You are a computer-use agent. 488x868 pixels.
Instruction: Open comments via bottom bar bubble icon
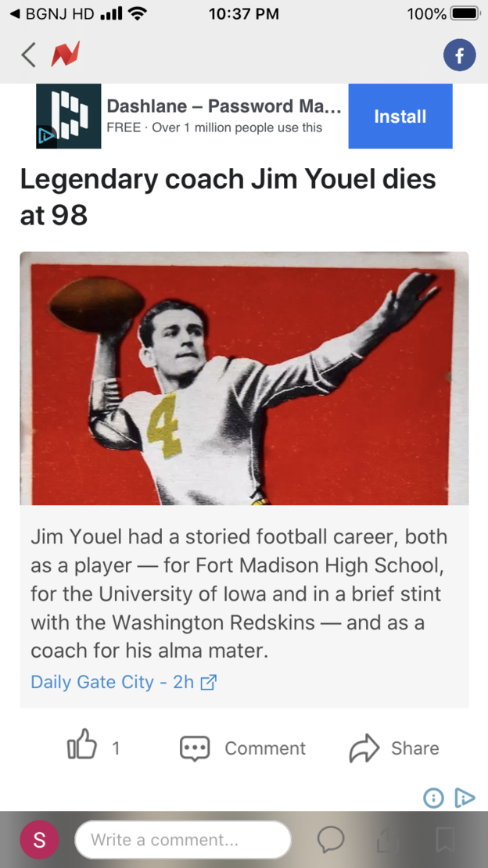(331, 840)
